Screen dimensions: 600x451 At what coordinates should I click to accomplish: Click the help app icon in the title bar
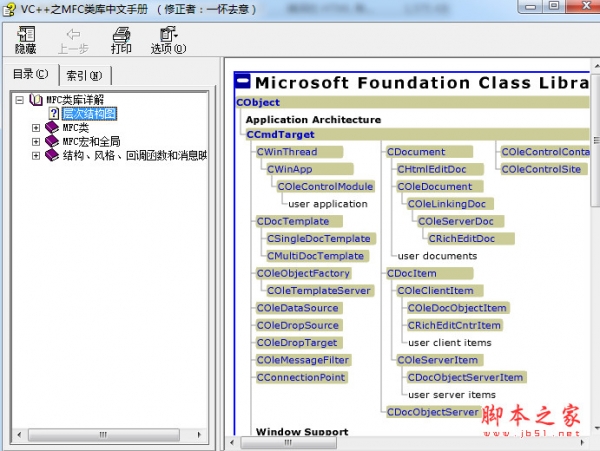pyautogui.click(x=9, y=10)
